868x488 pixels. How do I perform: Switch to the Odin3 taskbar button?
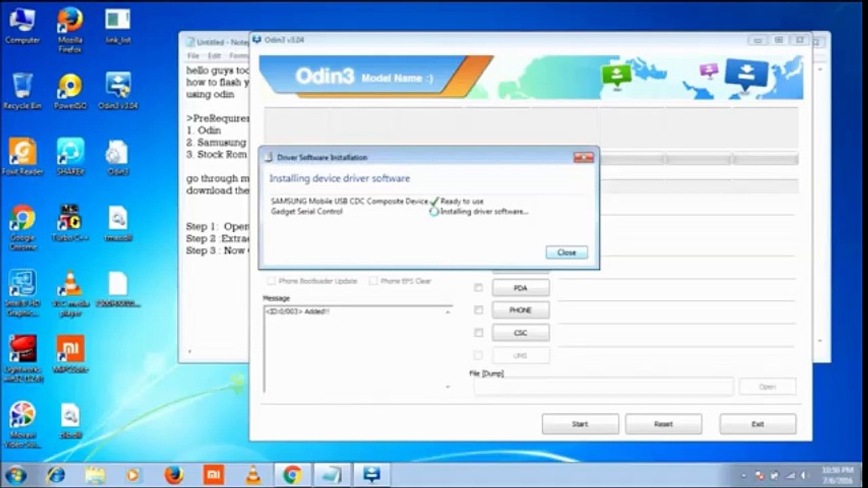[x=372, y=475]
